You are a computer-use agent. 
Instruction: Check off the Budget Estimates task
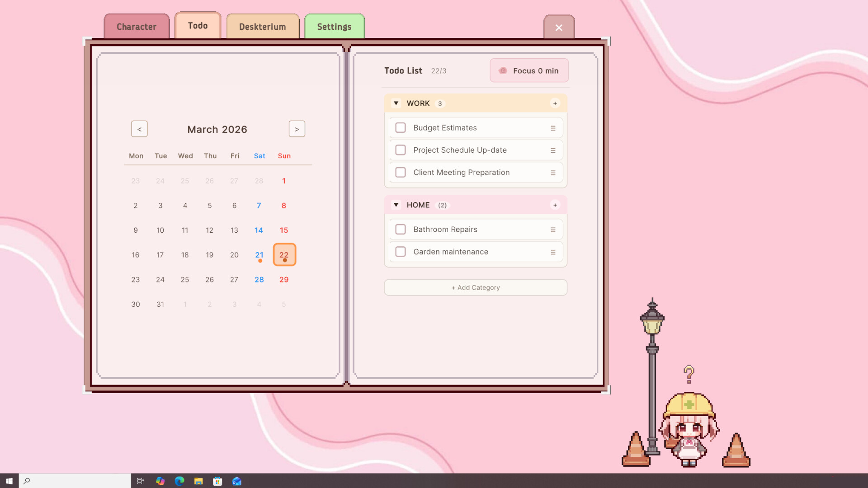[x=401, y=128]
